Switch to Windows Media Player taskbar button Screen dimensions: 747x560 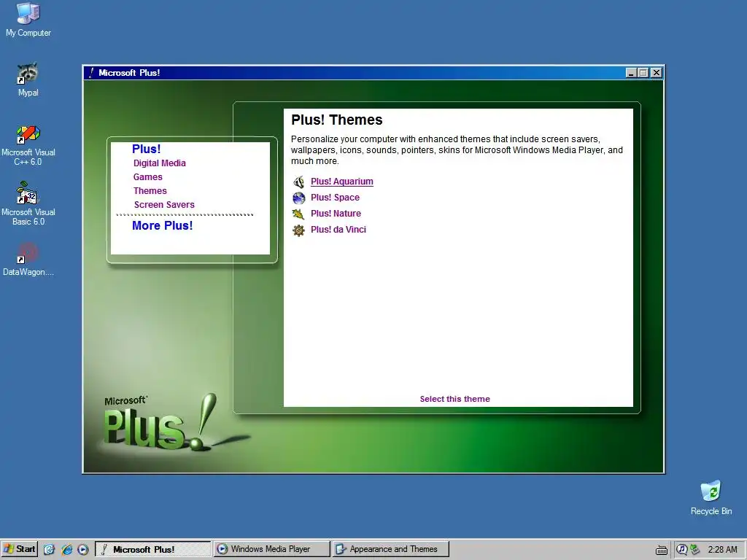[x=271, y=549]
